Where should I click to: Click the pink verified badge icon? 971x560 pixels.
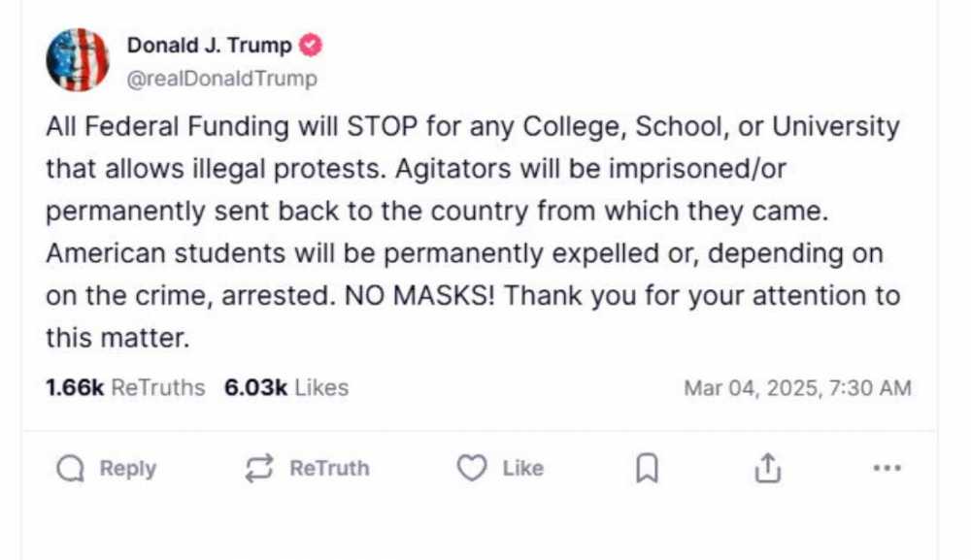pyautogui.click(x=310, y=45)
